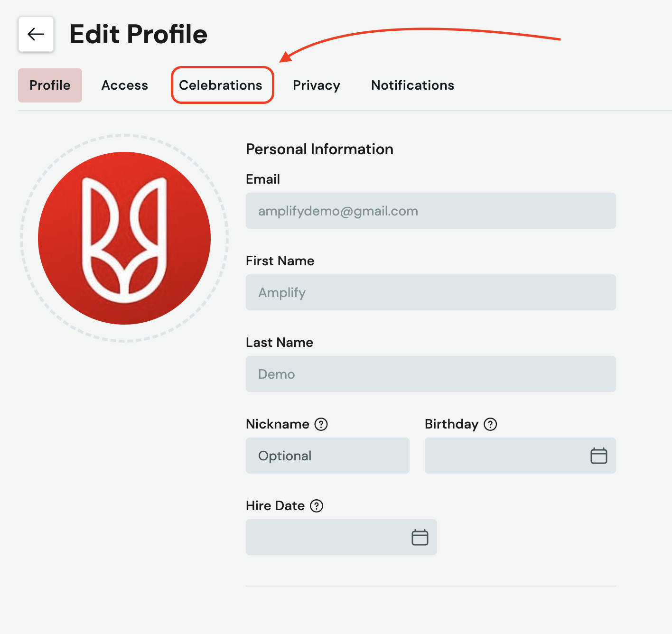Click the Email field label
Screen dimensions: 672x634
[x=263, y=179]
